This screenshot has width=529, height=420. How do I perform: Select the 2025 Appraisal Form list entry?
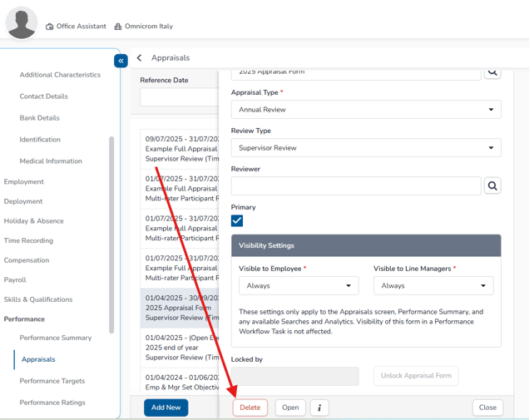point(179,307)
